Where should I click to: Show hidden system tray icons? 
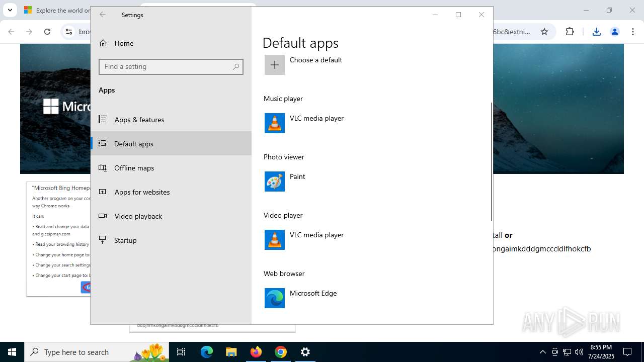tap(542, 352)
